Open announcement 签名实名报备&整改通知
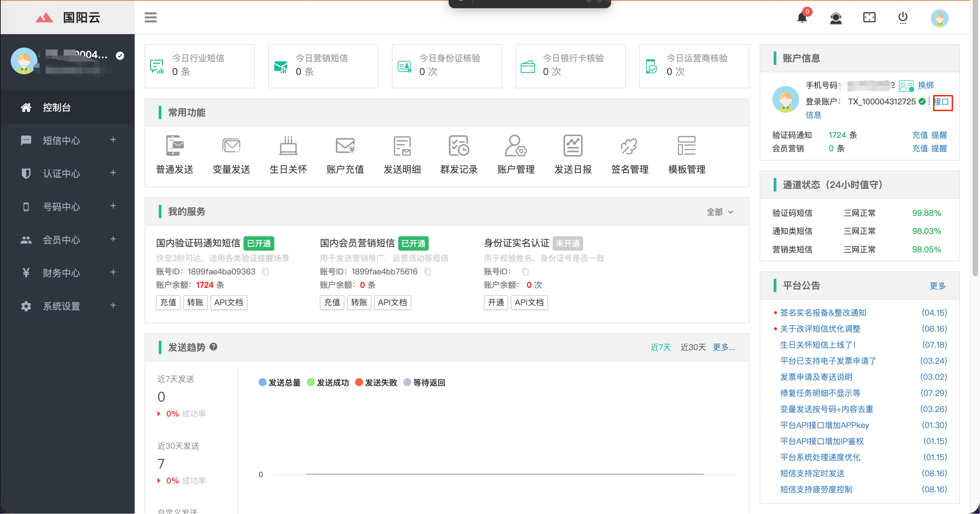The width and height of the screenshot is (980, 514). point(823,313)
